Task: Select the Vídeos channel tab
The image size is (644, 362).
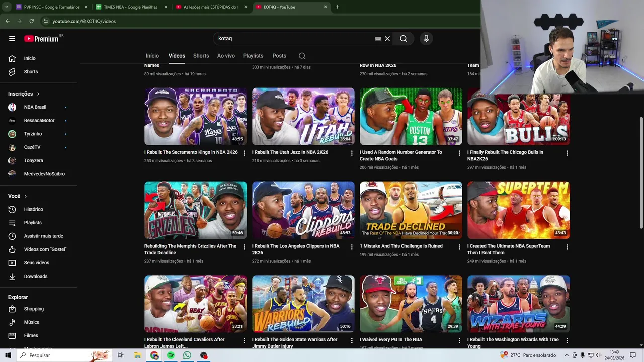Action: [x=177, y=56]
